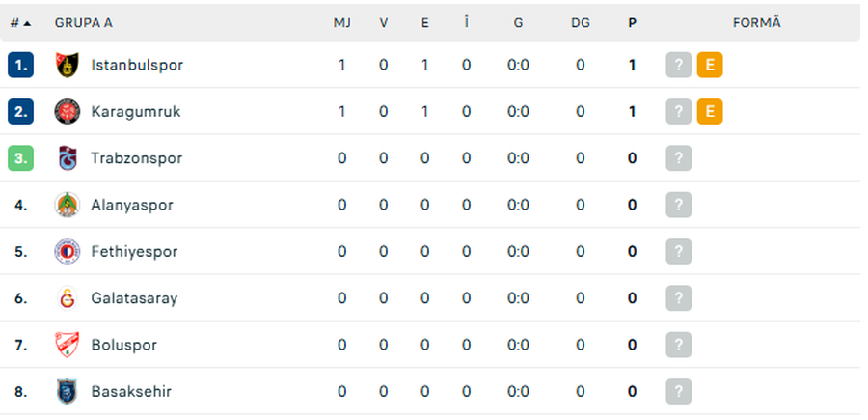868x420 pixels.
Task: Sort table by DG goal difference column
Action: click(580, 22)
